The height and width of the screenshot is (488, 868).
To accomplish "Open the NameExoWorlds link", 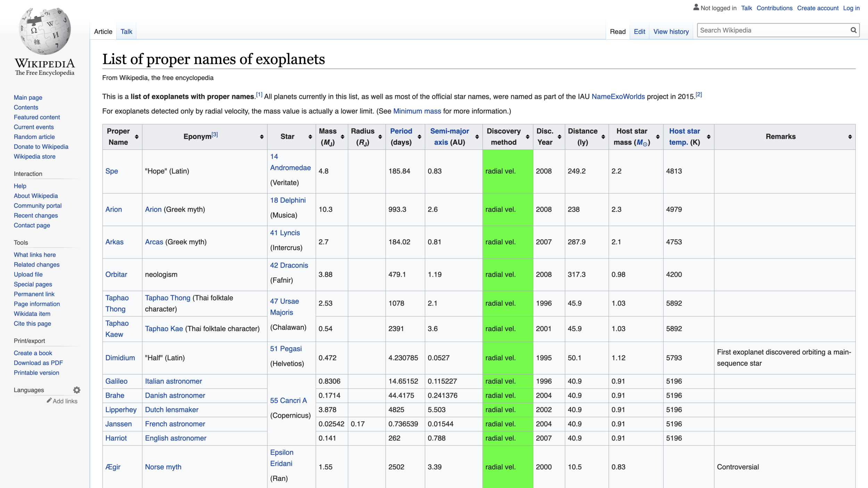I will 618,96.
